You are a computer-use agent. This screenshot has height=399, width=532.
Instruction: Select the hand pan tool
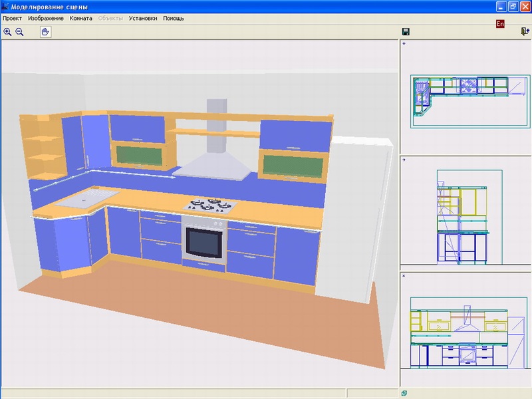(45, 32)
